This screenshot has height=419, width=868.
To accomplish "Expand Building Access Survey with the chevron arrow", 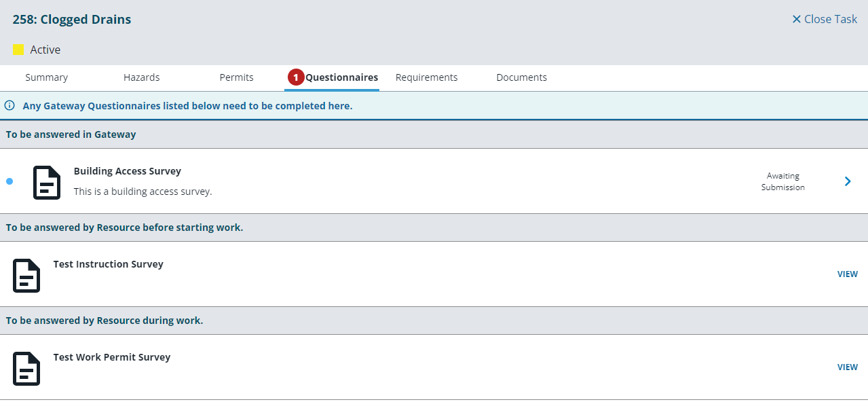I will 848,181.
